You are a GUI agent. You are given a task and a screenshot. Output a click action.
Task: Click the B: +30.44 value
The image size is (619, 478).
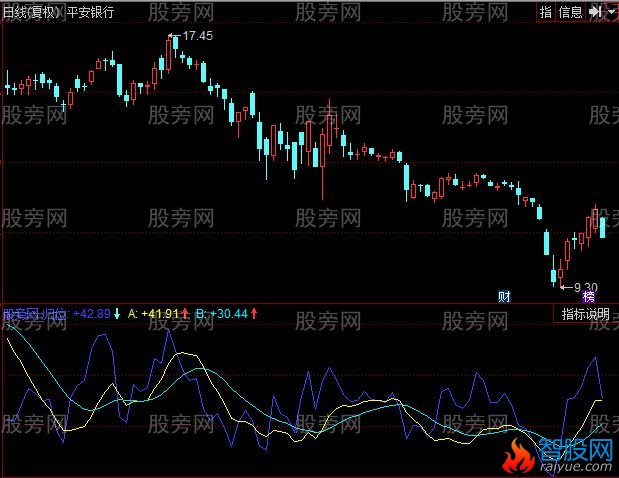[x=222, y=314]
